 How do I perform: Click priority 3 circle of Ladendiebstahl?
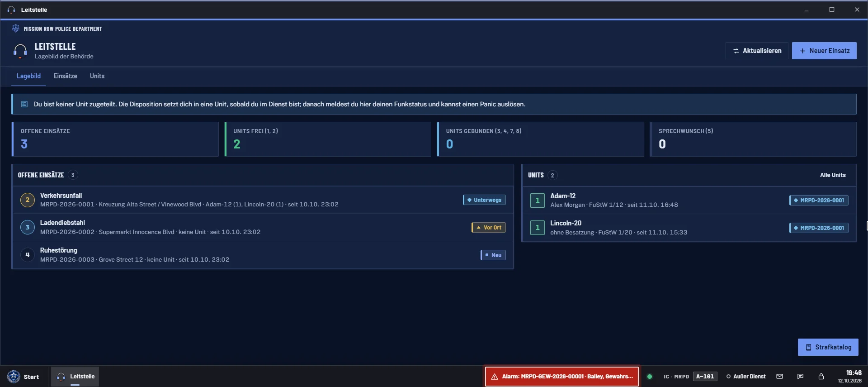[x=28, y=227]
